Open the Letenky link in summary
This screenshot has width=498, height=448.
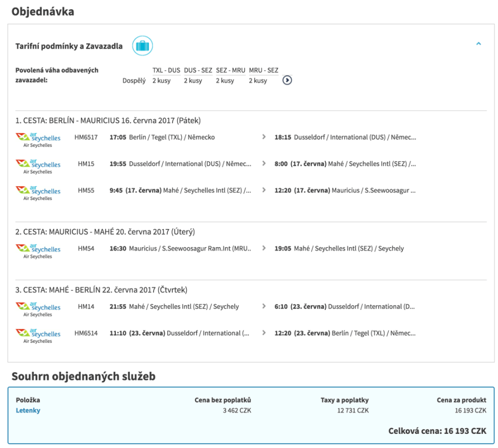click(28, 411)
